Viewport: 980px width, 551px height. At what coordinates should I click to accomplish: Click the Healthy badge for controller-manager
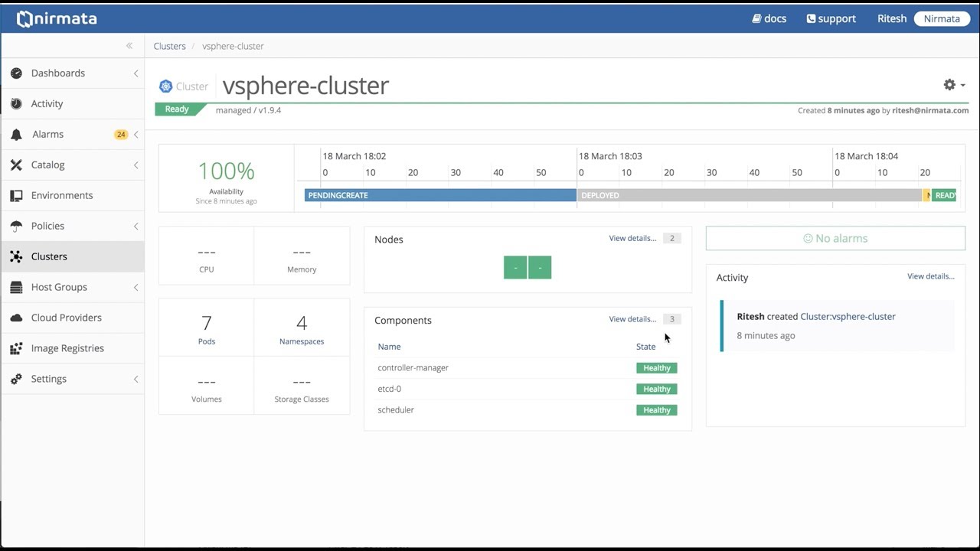657,368
